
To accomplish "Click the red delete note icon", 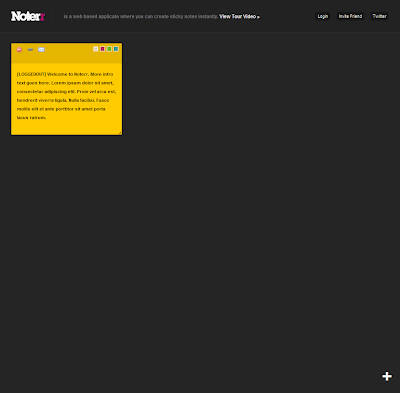I will pos(19,49).
